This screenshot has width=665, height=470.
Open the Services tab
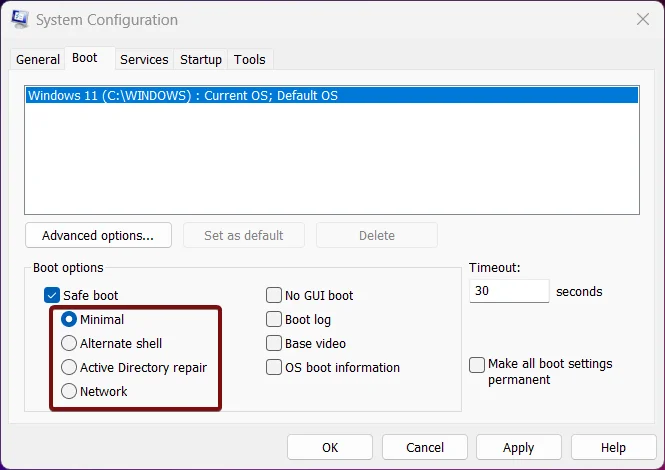point(144,59)
